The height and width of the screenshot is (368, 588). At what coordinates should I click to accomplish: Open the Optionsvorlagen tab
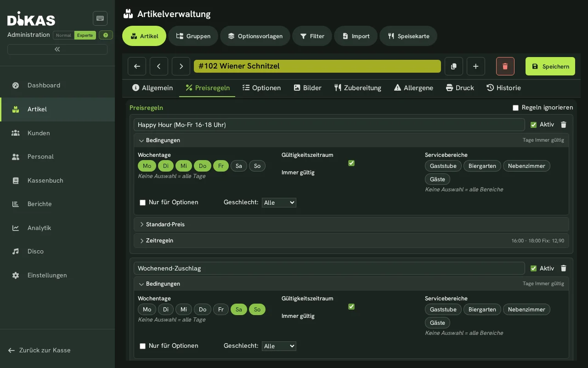click(255, 36)
